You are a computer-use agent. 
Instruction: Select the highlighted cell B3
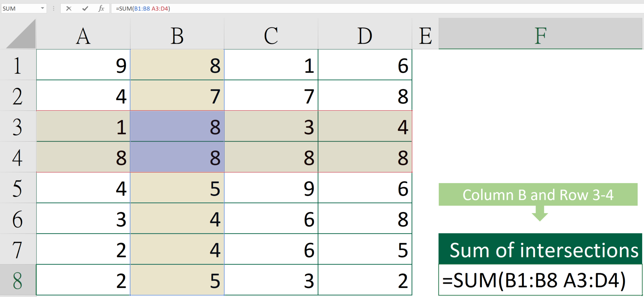177,126
